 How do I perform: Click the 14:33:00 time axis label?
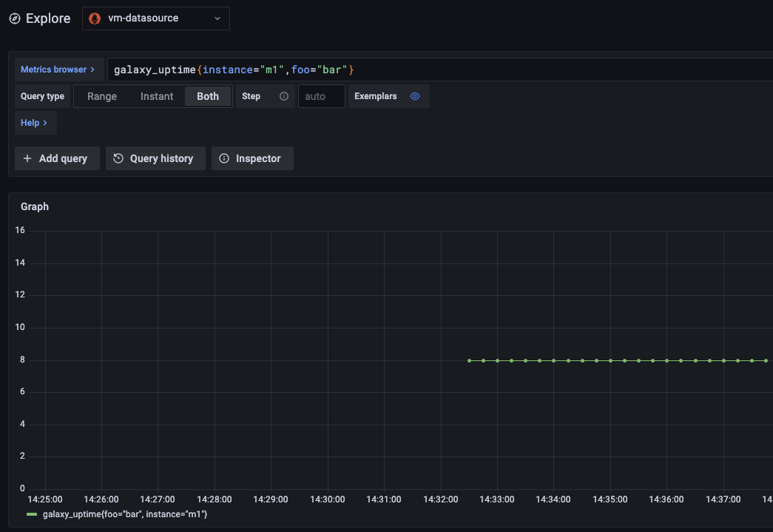pos(497,499)
